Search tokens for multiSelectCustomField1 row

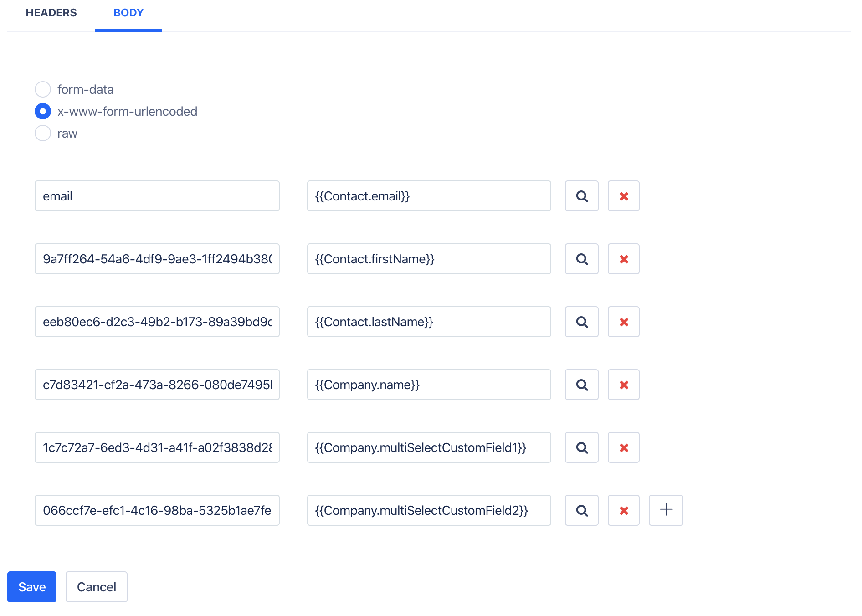582,447
